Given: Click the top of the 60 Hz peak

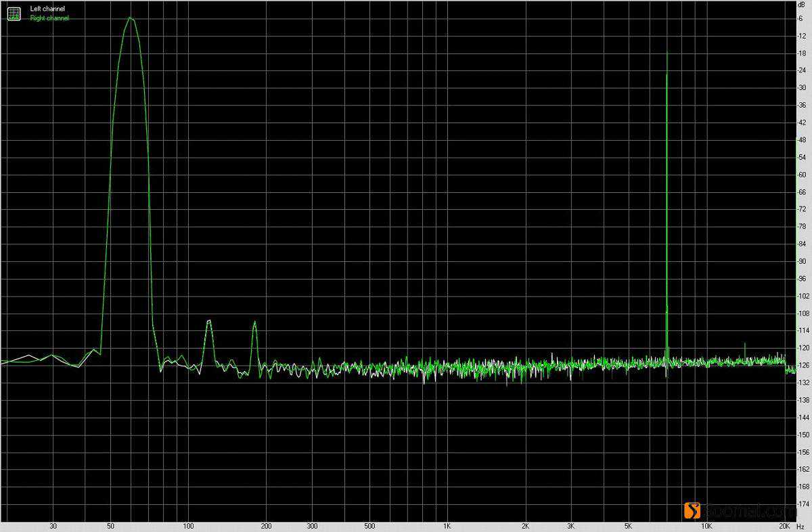Looking at the screenshot, I should [x=130, y=18].
